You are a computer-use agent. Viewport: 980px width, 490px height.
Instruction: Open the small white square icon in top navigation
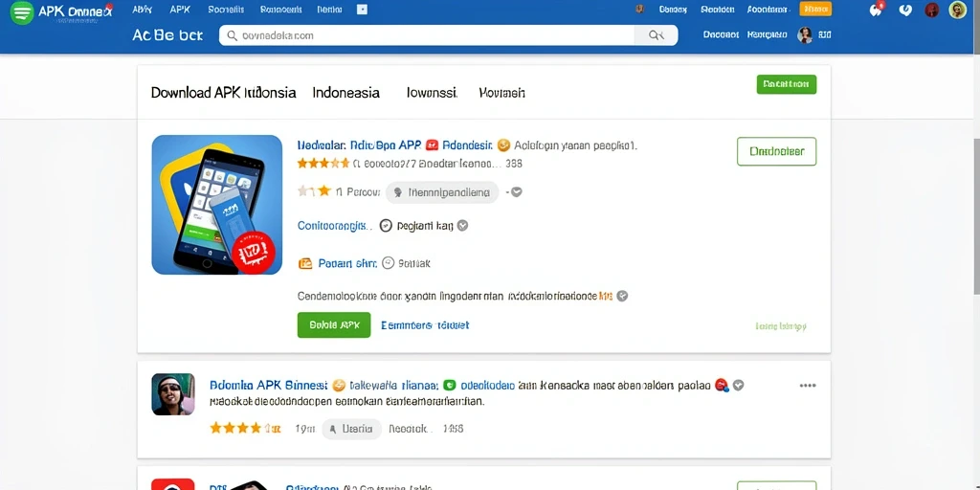(x=362, y=10)
